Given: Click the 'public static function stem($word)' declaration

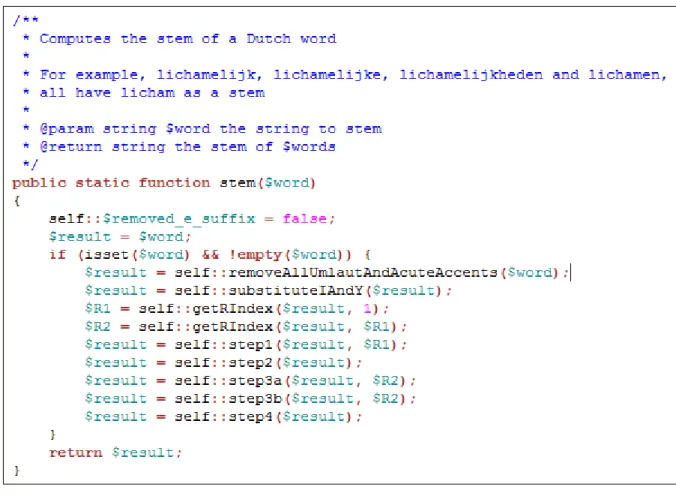Looking at the screenshot, I should (164, 183).
